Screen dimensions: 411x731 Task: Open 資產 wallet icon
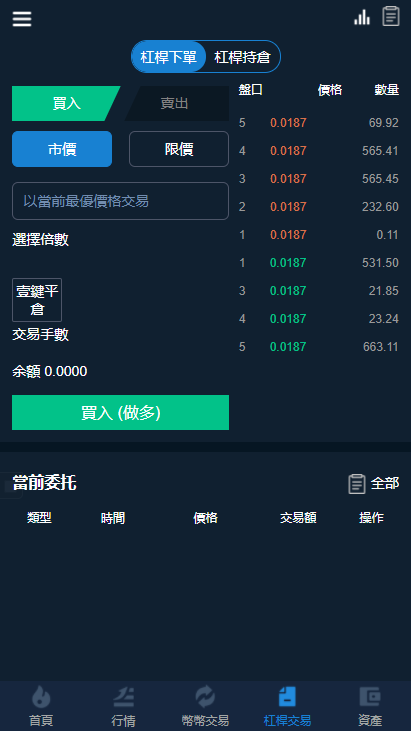tap(370, 697)
